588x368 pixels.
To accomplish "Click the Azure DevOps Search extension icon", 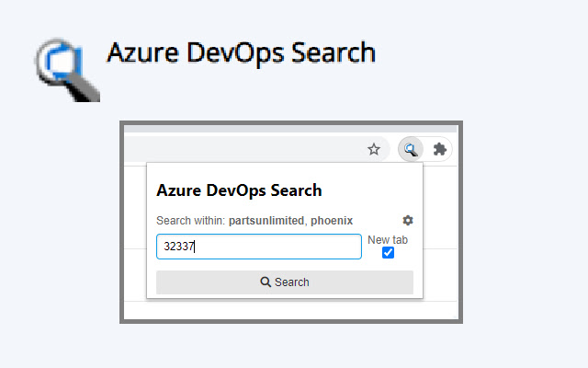I will coord(411,149).
